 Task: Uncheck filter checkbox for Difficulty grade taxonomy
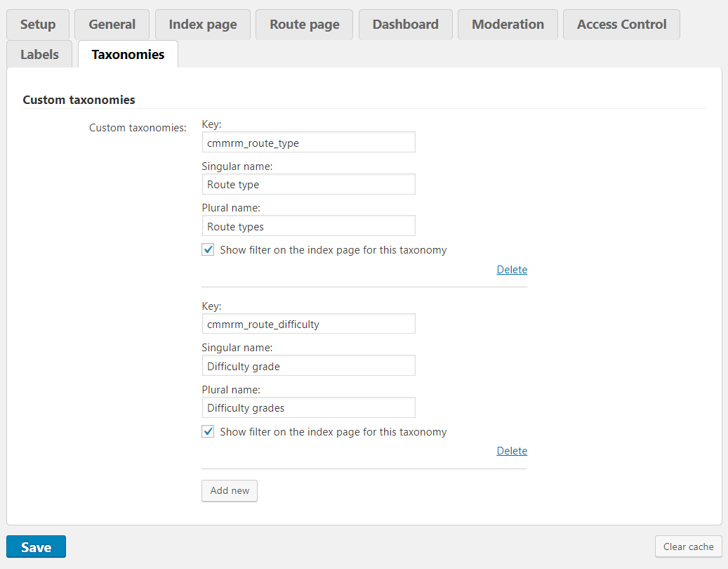(x=208, y=432)
